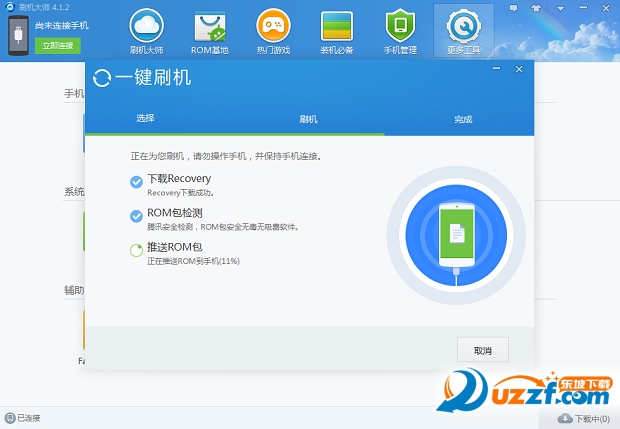Screen dimensions: 620x429
Task: Click the 正在为您刷机 instruction text
Action: coord(226,156)
